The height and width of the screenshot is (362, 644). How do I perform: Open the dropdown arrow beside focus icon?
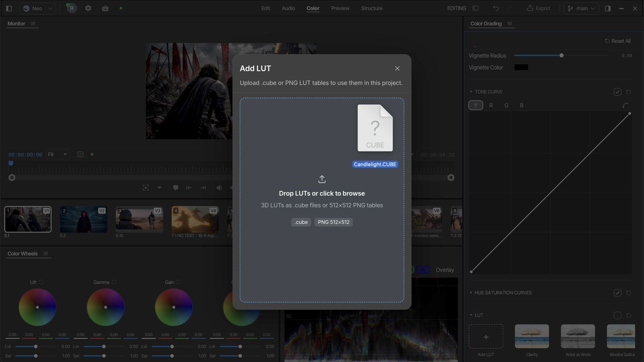(x=160, y=188)
